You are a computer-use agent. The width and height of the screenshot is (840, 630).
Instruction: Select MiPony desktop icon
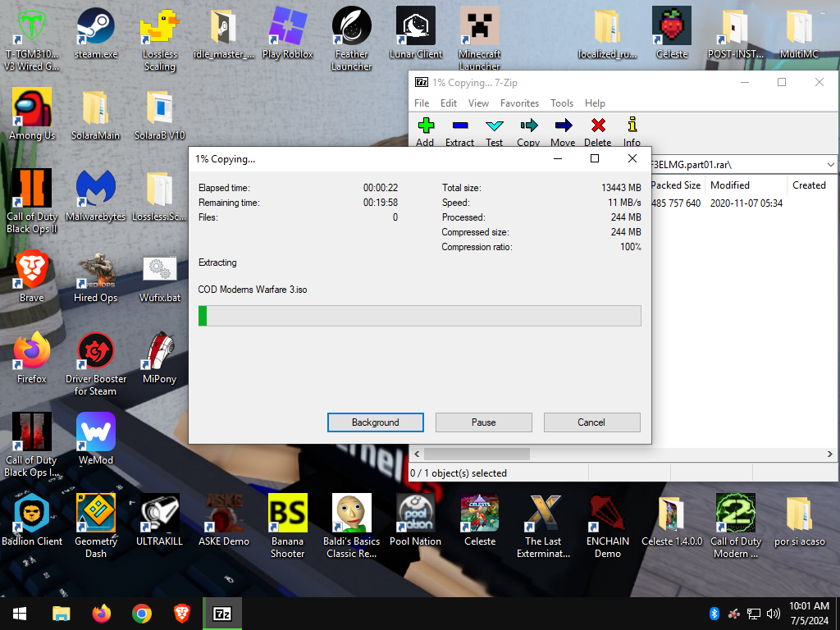click(160, 358)
